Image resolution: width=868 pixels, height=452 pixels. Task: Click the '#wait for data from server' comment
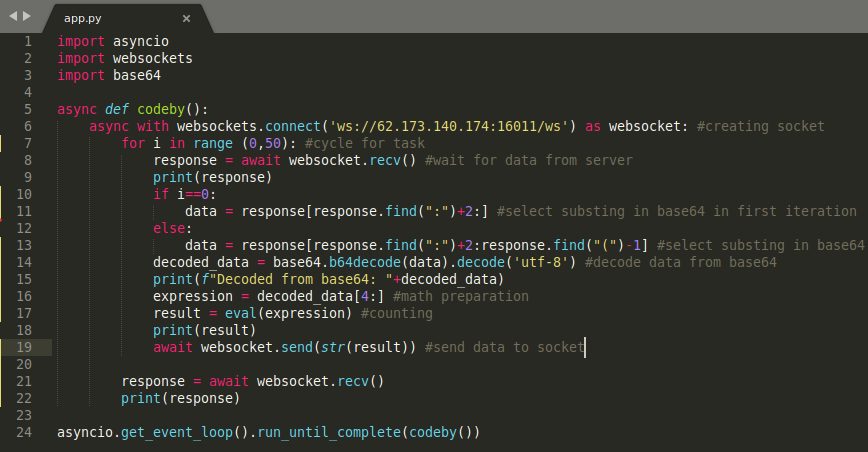529,160
